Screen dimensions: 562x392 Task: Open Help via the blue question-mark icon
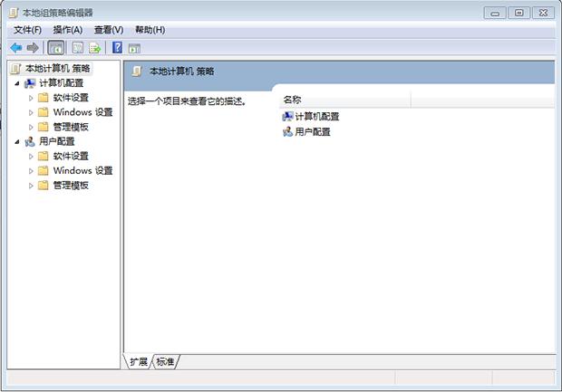coord(117,47)
